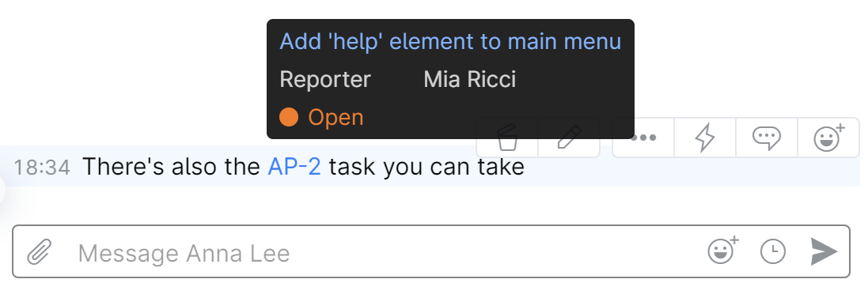Open quick actions lightning bolt menu
This screenshot has width=868, height=298.
pyautogui.click(x=705, y=138)
